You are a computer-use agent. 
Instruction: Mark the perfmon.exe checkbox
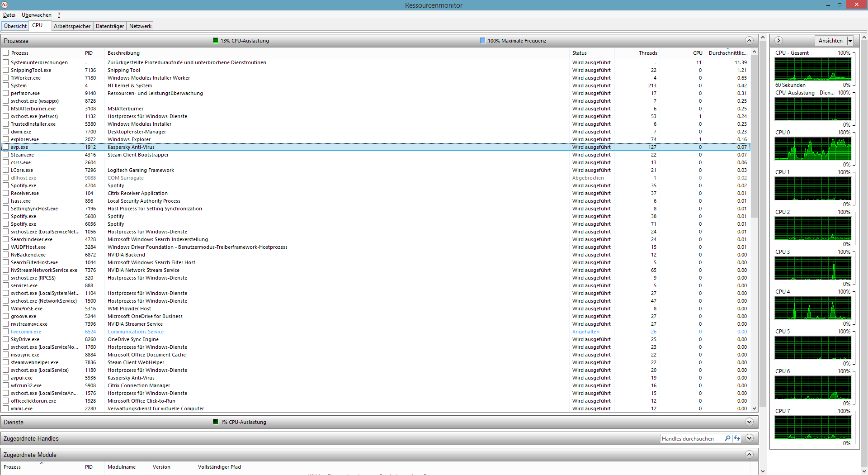pyautogui.click(x=6, y=93)
